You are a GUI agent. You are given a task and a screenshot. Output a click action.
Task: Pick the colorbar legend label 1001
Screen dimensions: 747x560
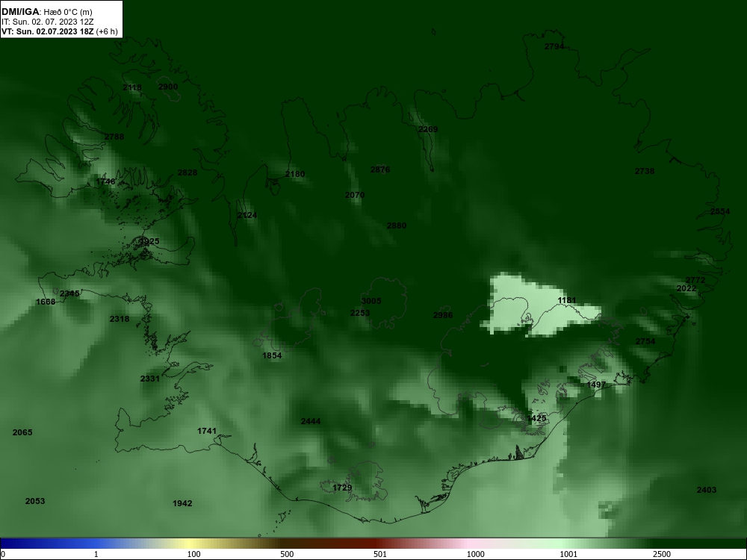click(568, 554)
